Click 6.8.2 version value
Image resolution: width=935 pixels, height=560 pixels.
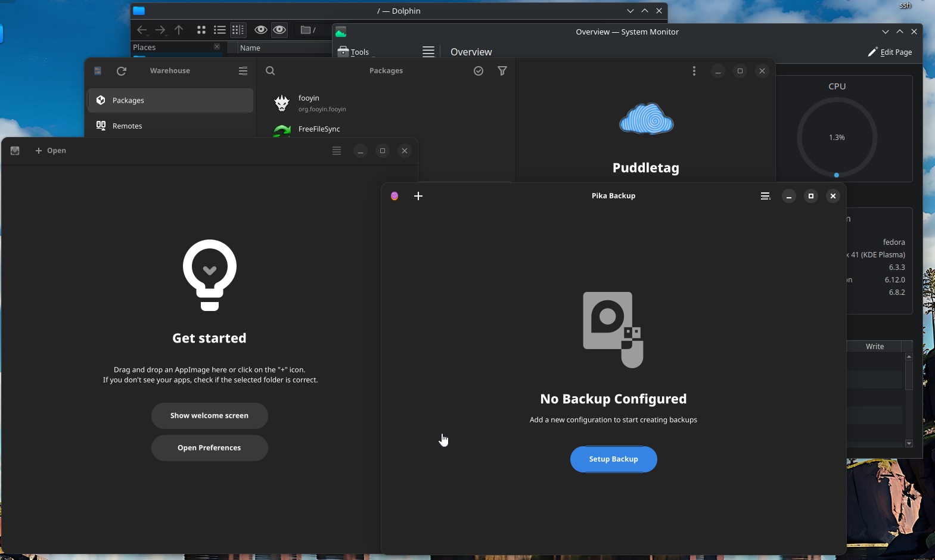pyautogui.click(x=897, y=292)
